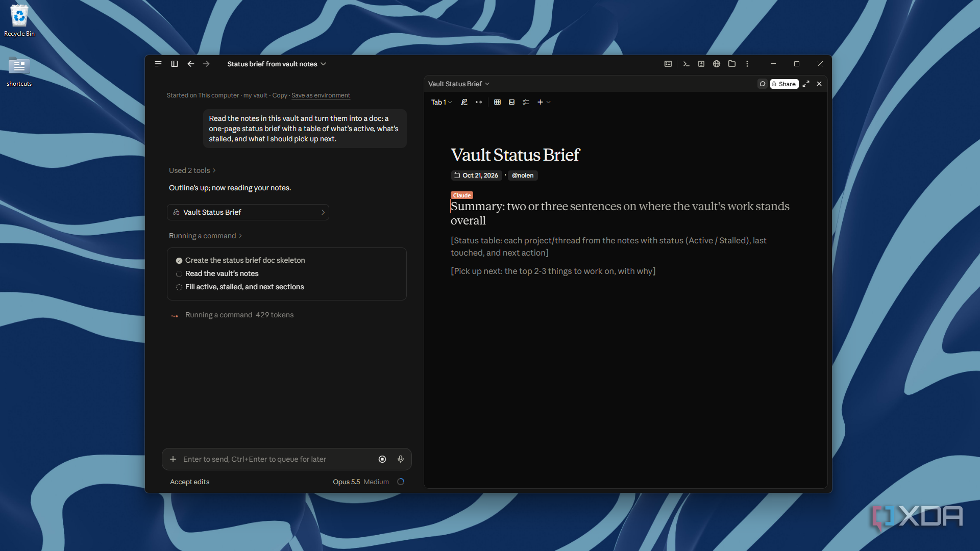Click the Copy link in session header
The image size is (980, 551).
click(x=280, y=95)
